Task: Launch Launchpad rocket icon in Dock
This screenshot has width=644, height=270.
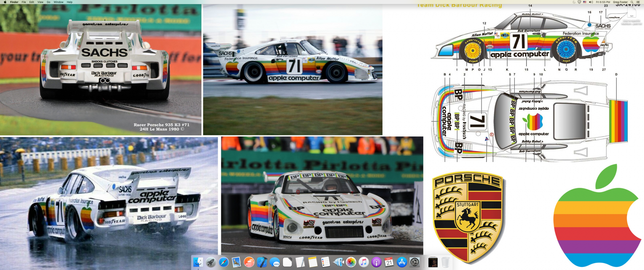Action: point(211,262)
